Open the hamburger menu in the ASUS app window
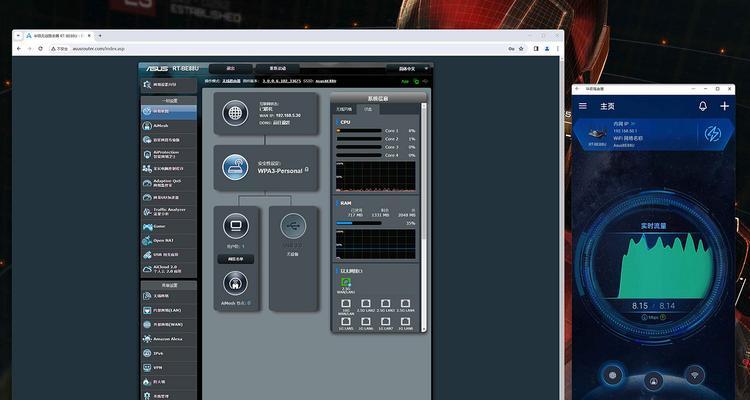 coord(583,106)
